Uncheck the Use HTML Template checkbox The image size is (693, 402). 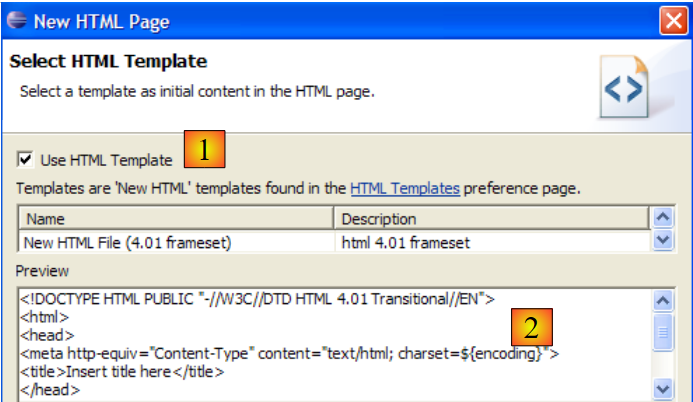pyautogui.click(x=24, y=159)
